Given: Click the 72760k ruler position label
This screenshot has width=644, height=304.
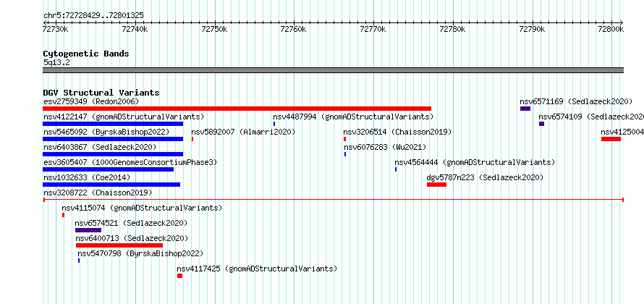Looking at the screenshot, I should pos(293,29).
